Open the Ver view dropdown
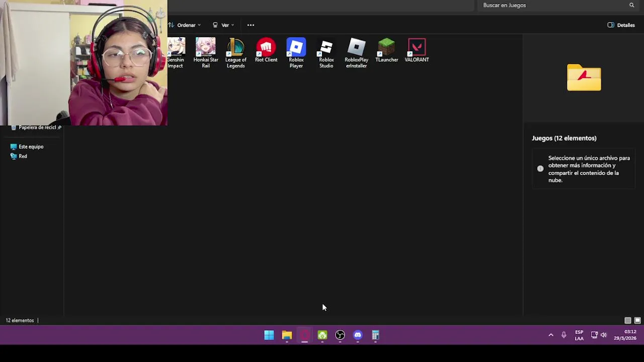644x362 pixels. point(223,25)
